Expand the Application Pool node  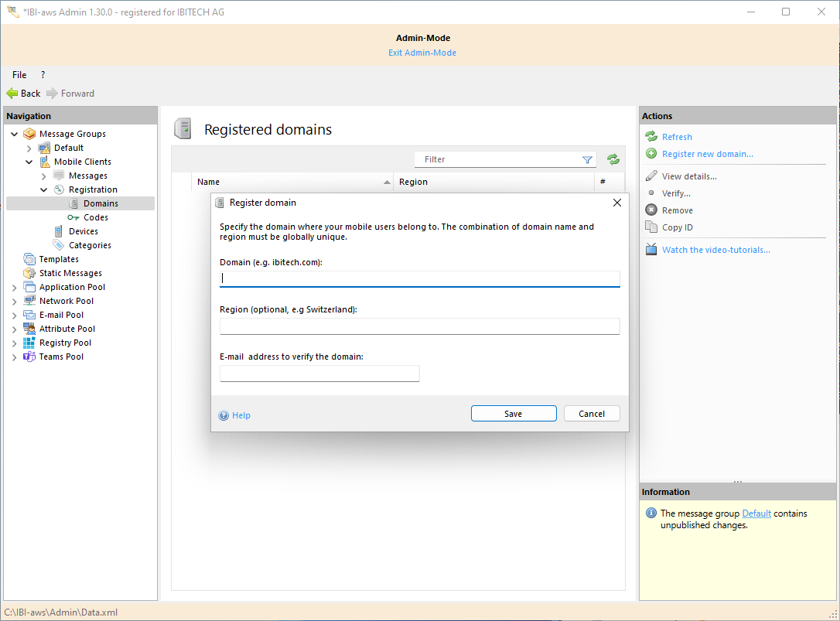15,287
